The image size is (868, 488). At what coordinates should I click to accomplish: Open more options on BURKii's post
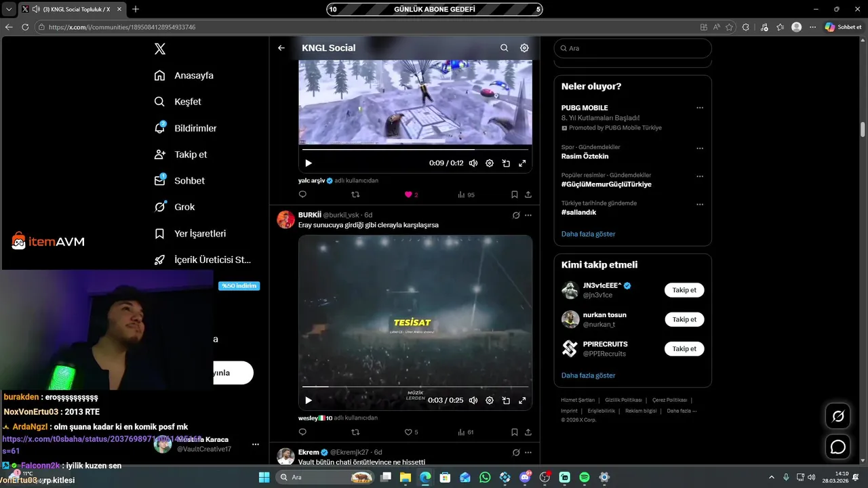[x=528, y=215]
